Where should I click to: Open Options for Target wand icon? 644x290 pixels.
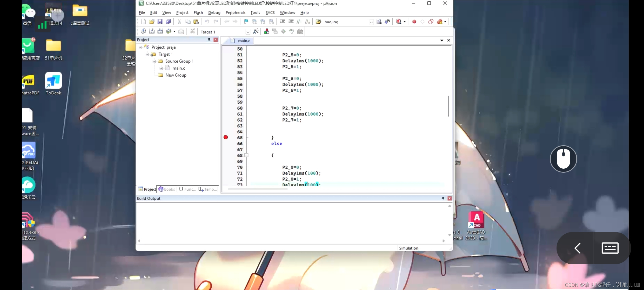pos(256,31)
